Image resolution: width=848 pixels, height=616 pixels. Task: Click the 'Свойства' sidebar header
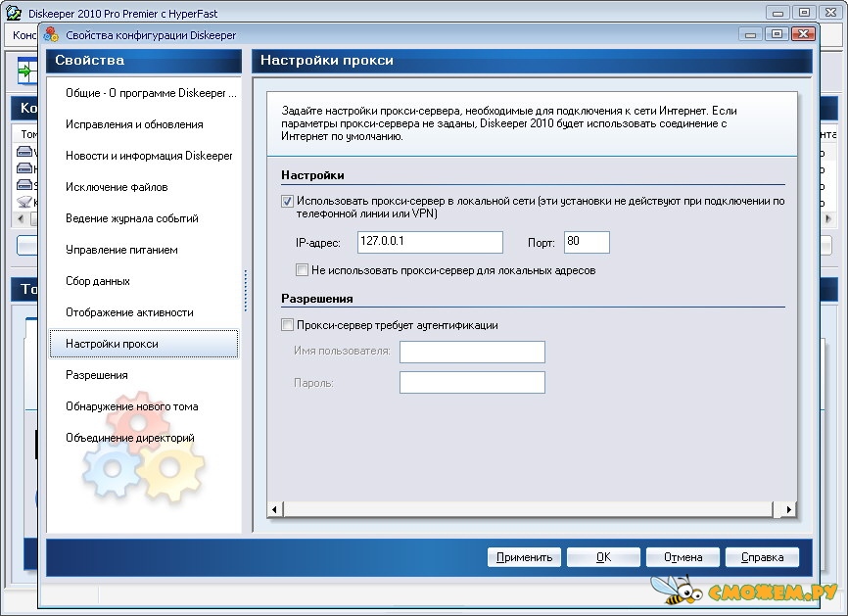click(89, 60)
